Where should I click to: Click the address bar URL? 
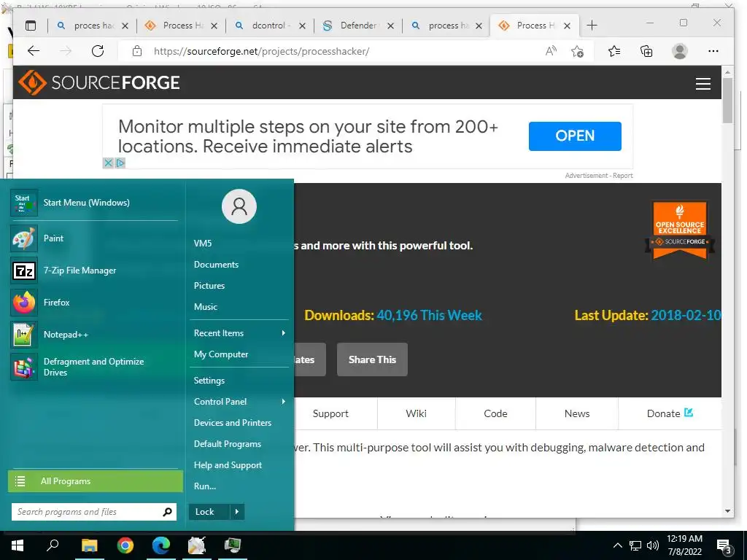pyautogui.click(x=261, y=51)
